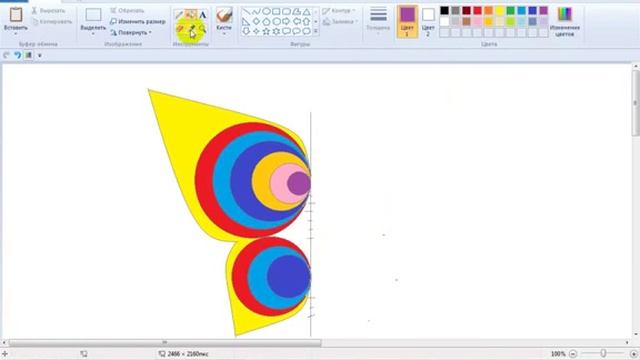The image size is (640, 360).
Task: Click the zoom out minus button
Action: [x=573, y=354]
